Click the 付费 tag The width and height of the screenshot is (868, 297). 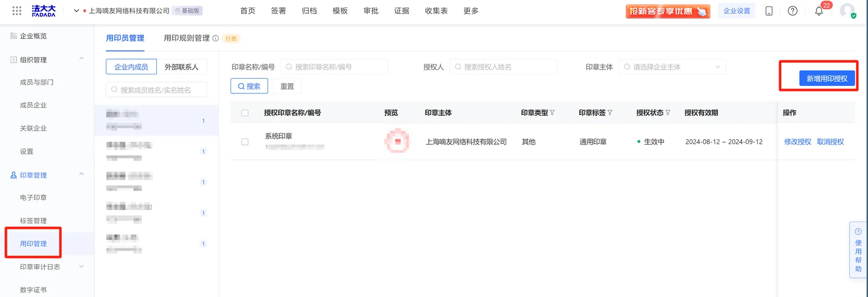tap(231, 39)
